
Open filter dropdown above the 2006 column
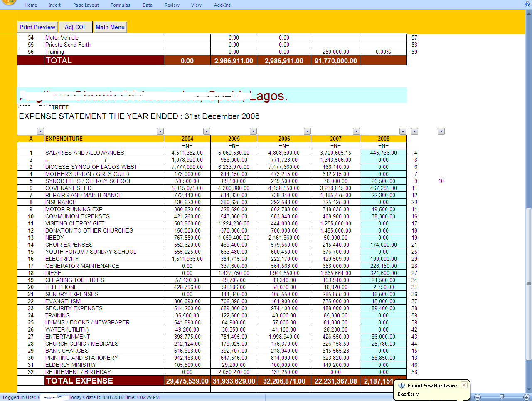[x=307, y=131]
